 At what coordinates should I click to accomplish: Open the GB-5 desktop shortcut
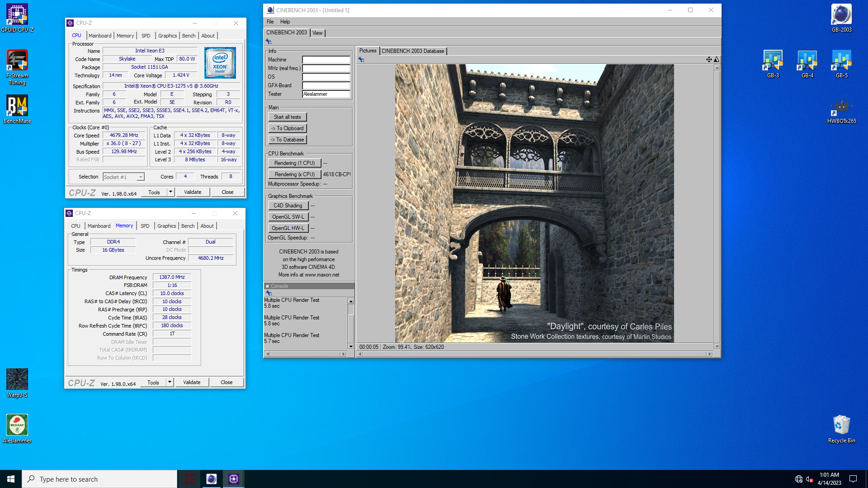click(841, 64)
